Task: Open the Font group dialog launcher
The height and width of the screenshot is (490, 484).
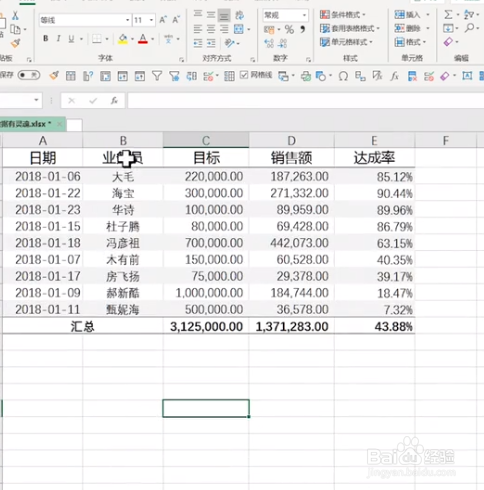Action: click(x=182, y=60)
